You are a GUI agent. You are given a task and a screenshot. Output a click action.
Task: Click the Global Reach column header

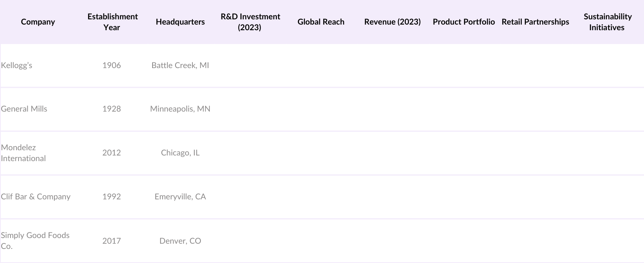click(321, 22)
